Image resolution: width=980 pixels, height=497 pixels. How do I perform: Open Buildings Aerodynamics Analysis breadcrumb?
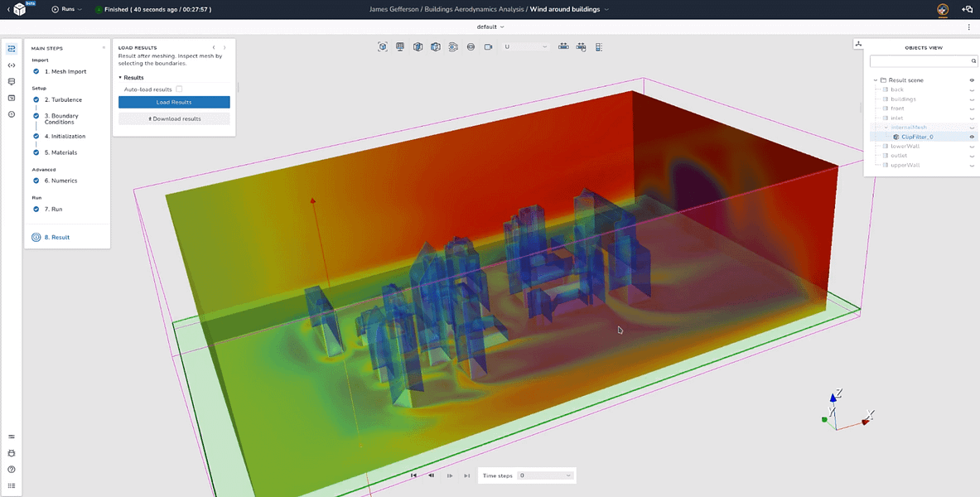(x=475, y=9)
